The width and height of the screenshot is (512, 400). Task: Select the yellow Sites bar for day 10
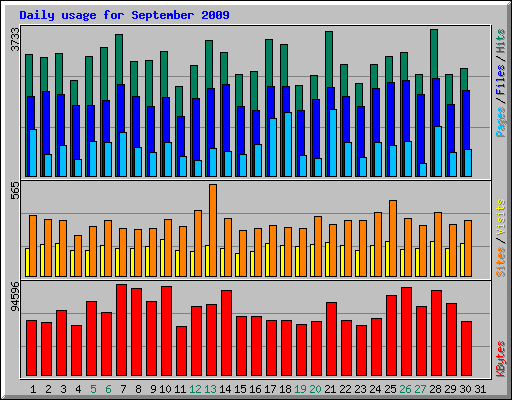point(162,258)
